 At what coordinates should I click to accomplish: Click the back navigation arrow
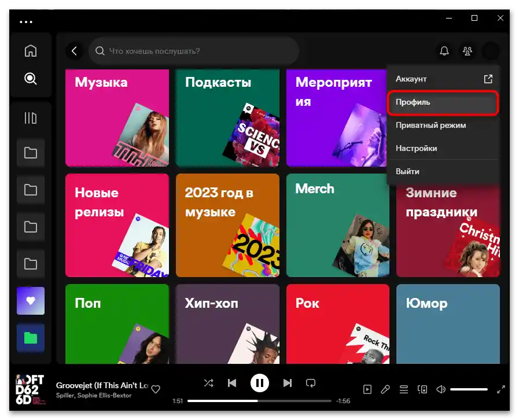(74, 51)
